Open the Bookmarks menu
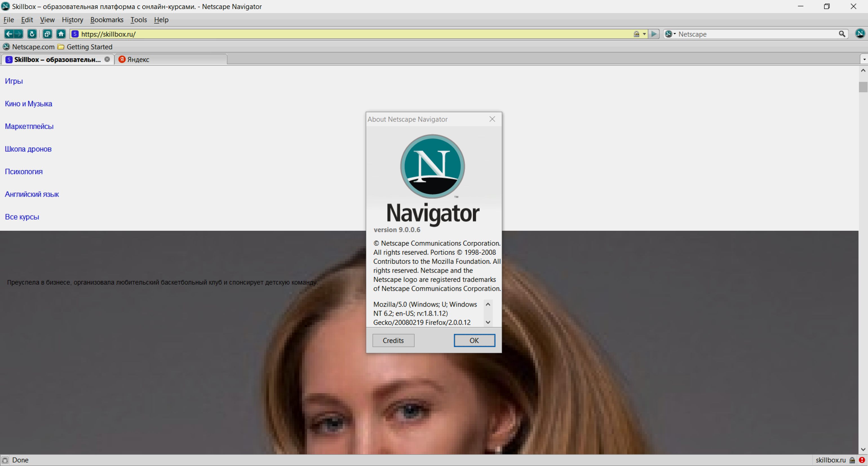The height and width of the screenshot is (466, 868). [107, 19]
